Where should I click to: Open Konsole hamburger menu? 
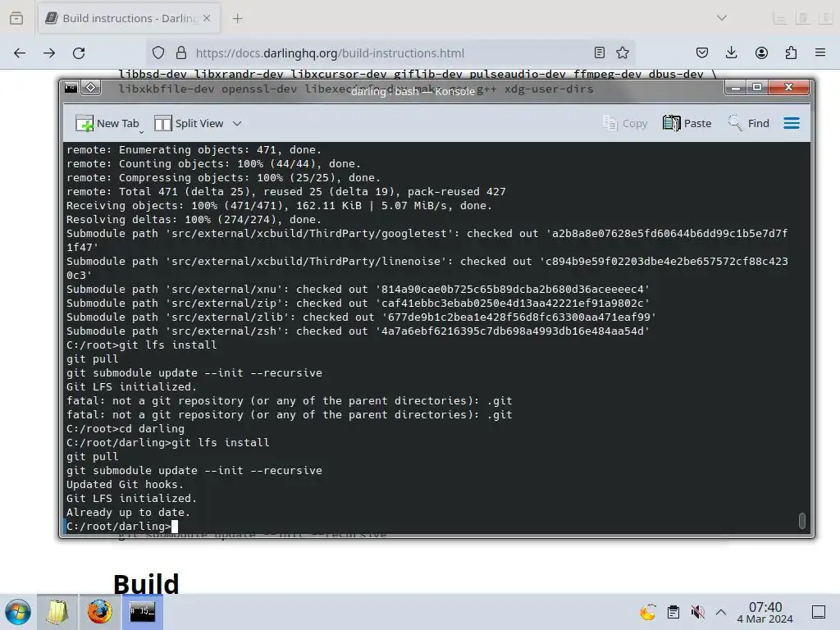tap(792, 123)
